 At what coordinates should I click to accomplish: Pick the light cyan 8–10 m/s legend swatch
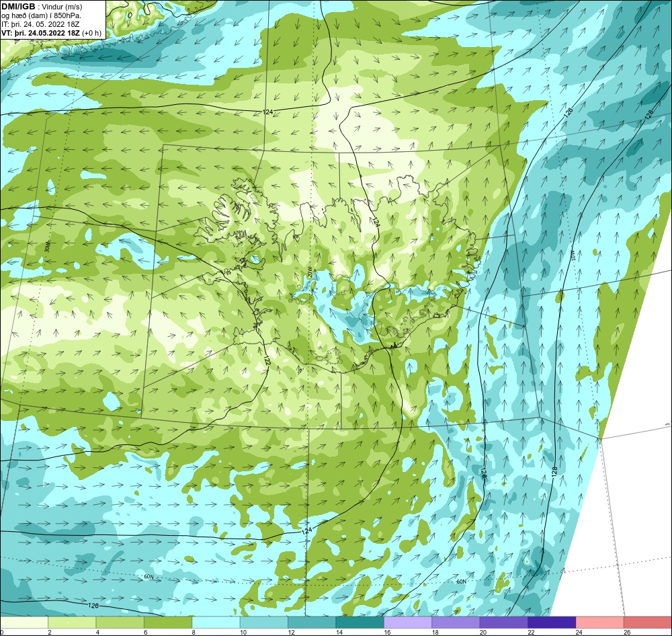click(x=216, y=623)
